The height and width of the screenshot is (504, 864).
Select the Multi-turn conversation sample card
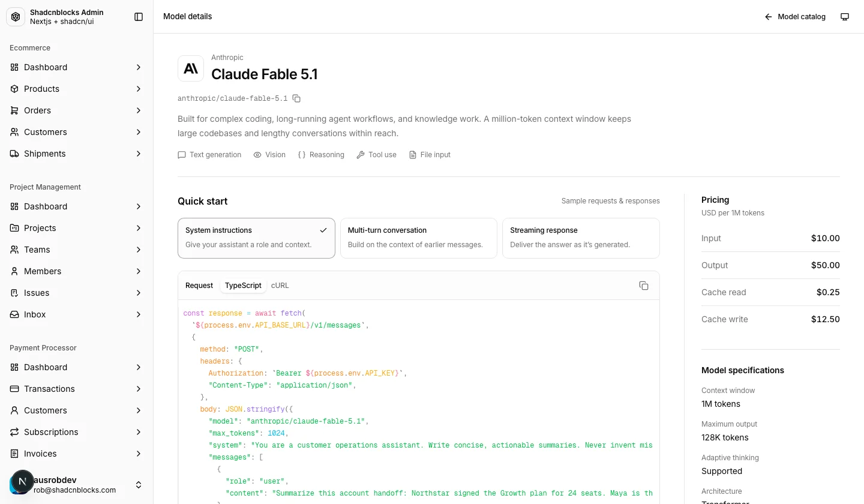pos(419,238)
